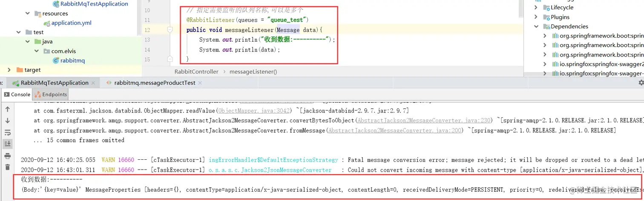Open AbstractJackson2MessageConverter.java:200 link
Viewport: 644px width, 201px height.
[x=395, y=130]
